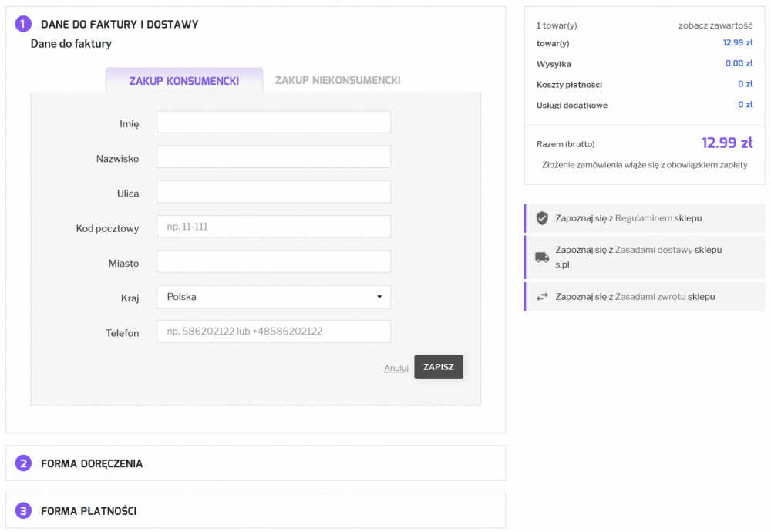The height and width of the screenshot is (532, 771).
Task: Open the Zasadami zwrotu link
Action: (650, 297)
